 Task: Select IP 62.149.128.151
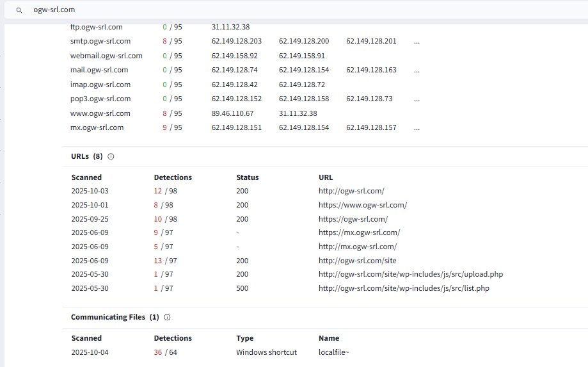click(x=237, y=127)
